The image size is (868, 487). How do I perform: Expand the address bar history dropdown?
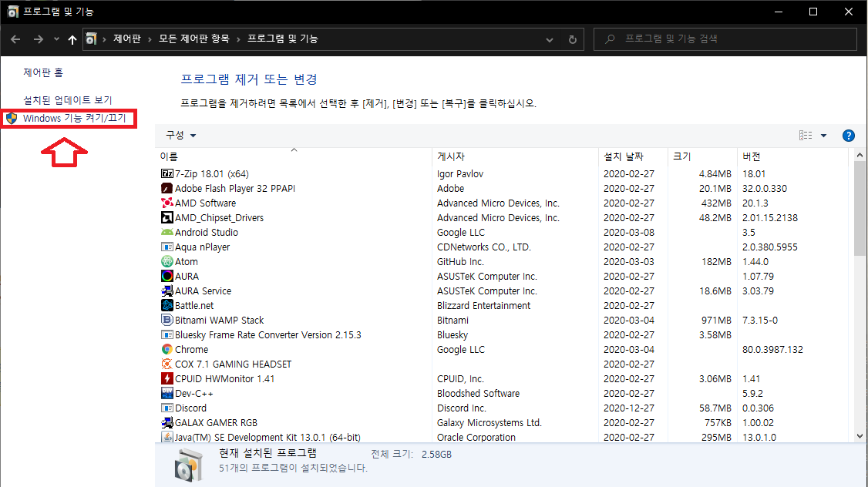click(x=549, y=39)
